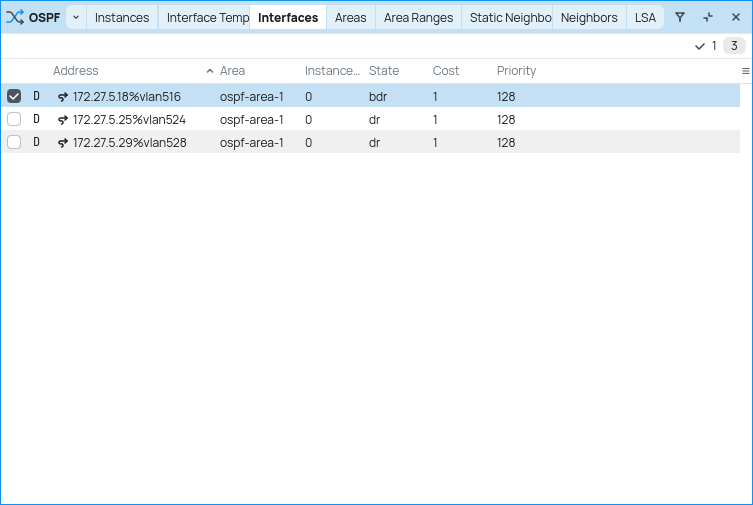Sort by the Cost column header
This screenshot has width=753, height=505.
click(446, 71)
